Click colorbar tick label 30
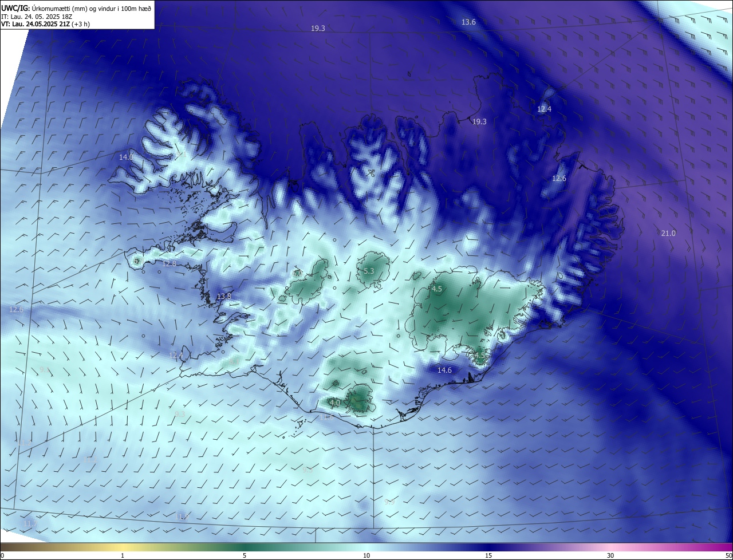The height and width of the screenshot is (560, 733). (x=610, y=555)
